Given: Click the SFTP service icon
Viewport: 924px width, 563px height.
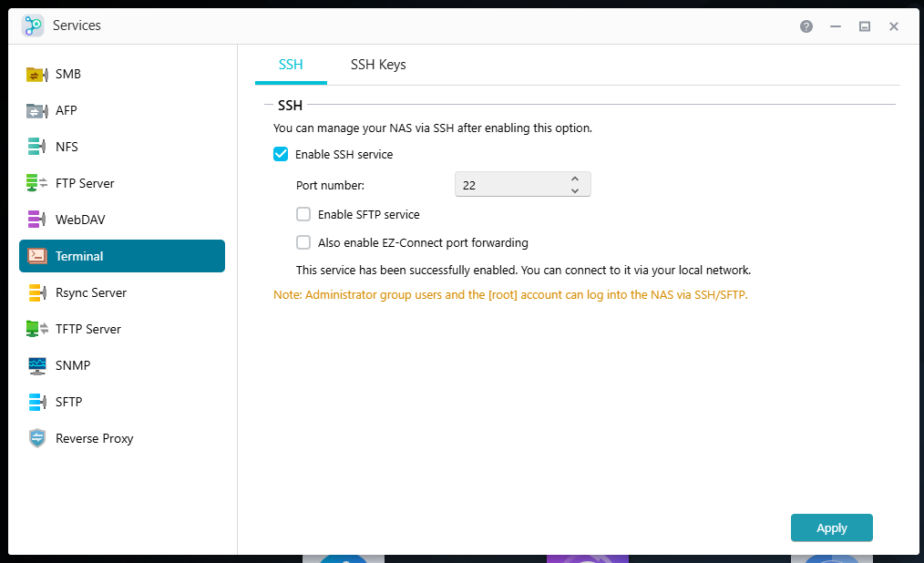Looking at the screenshot, I should 37,403.
